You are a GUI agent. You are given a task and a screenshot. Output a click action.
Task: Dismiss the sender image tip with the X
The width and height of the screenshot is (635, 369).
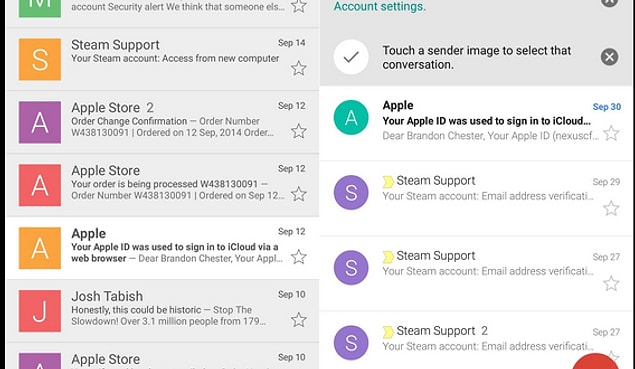[x=609, y=57]
